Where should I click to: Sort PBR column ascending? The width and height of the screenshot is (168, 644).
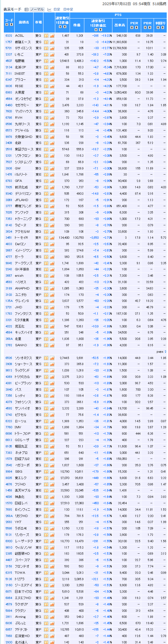[x=145, y=28]
